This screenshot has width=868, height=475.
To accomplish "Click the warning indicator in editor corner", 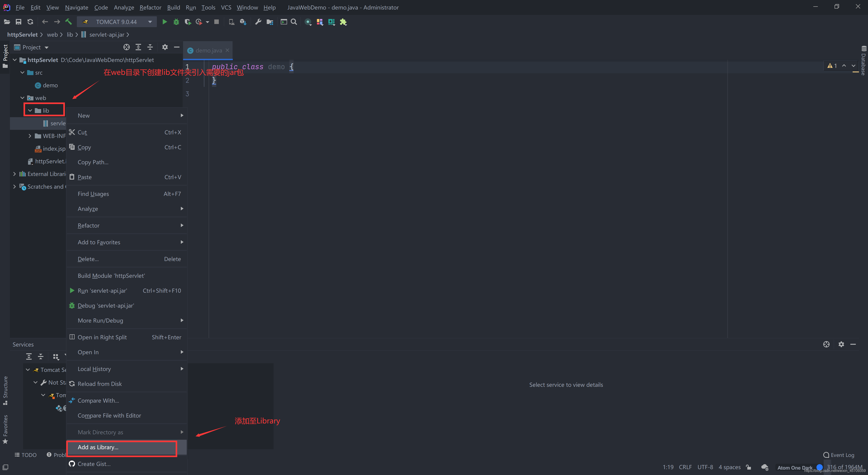I will pyautogui.click(x=832, y=66).
